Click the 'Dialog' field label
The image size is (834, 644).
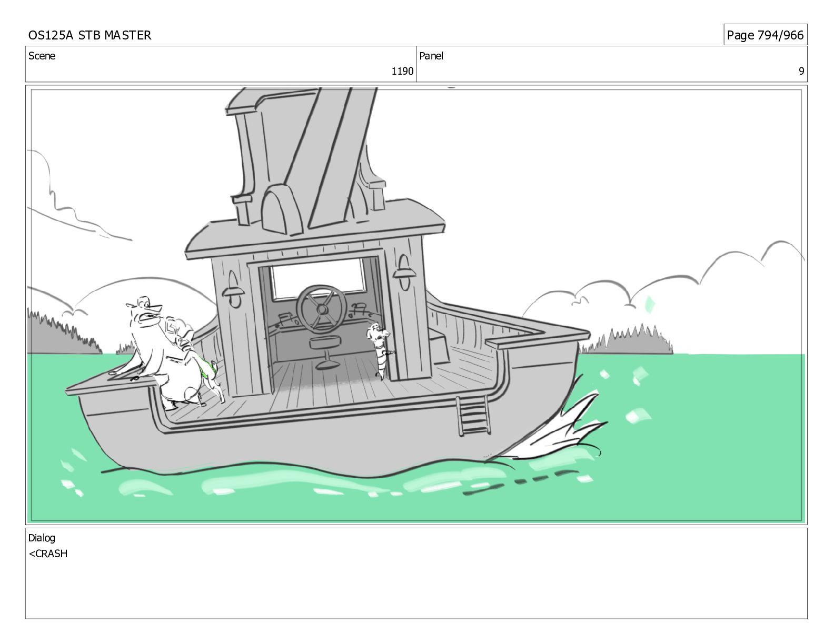42,538
